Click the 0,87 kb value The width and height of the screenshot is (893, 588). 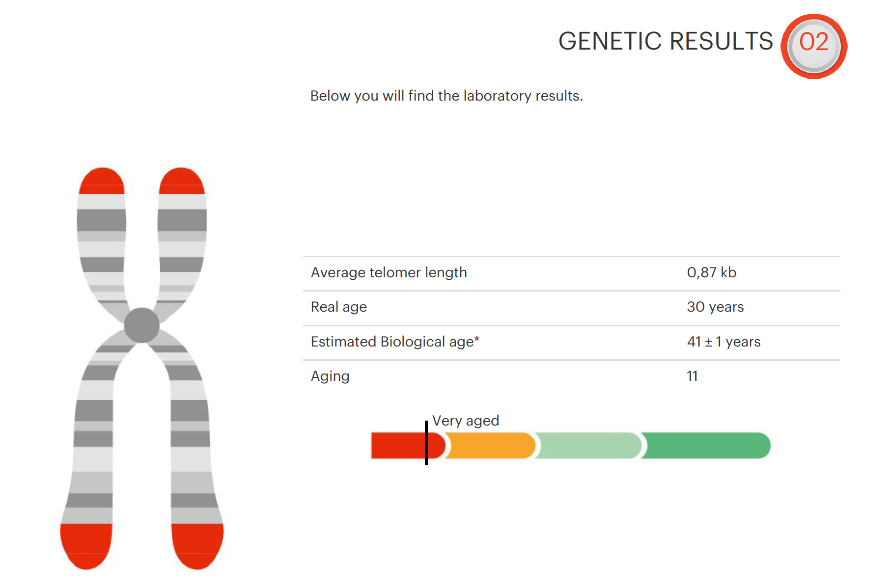pyautogui.click(x=712, y=272)
